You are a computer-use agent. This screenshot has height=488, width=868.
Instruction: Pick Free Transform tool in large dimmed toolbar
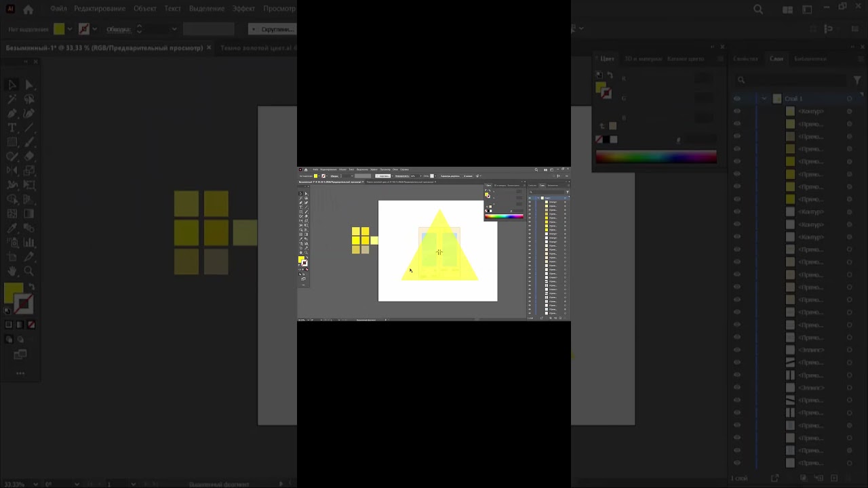pyautogui.click(x=29, y=184)
